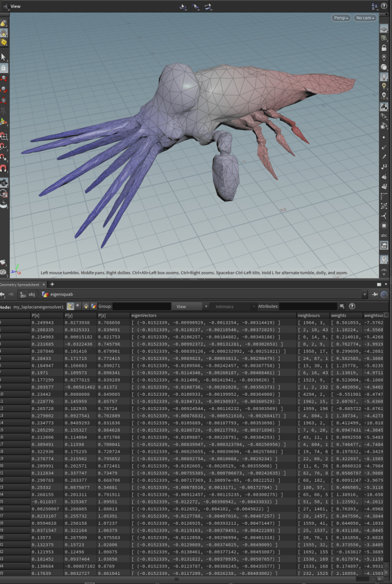
Task: Expand the View mode dropdown in spreadsheet
Action: tap(189, 306)
